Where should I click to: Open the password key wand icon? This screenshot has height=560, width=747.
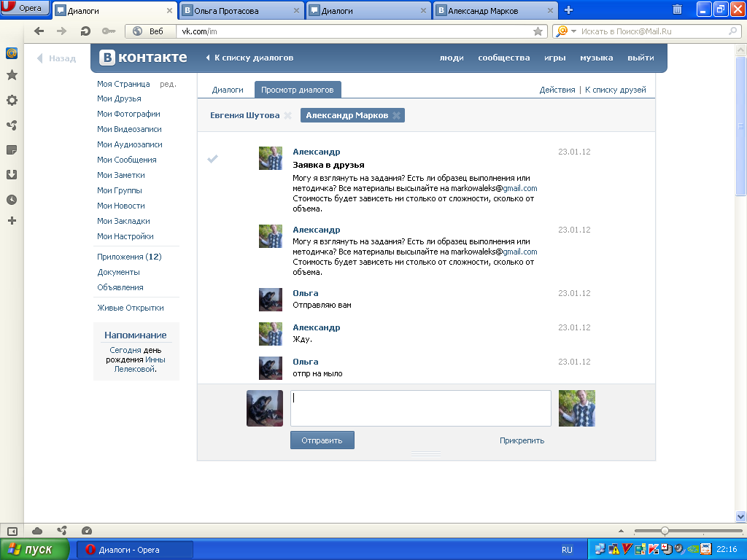[109, 31]
